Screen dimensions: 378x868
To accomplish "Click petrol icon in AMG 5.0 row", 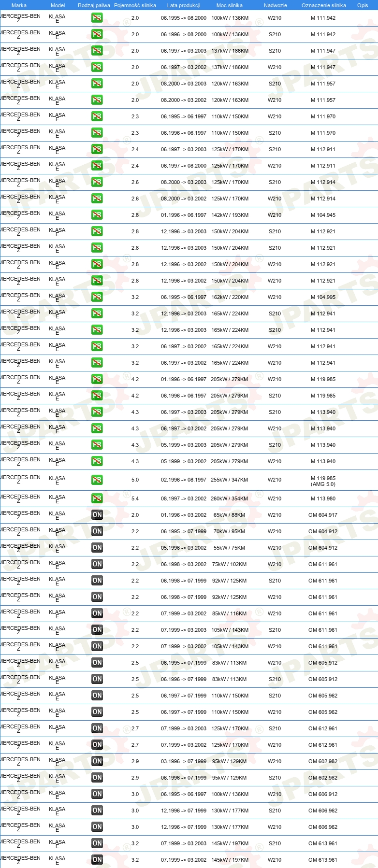I will pyautogui.click(x=97, y=481).
